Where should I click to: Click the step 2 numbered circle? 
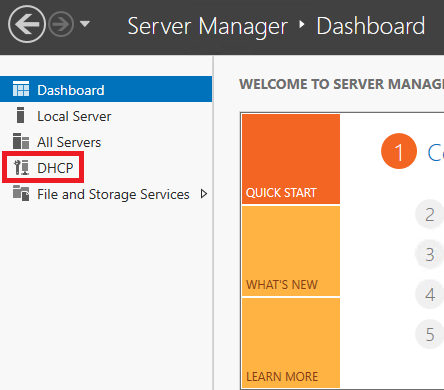click(429, 214)
